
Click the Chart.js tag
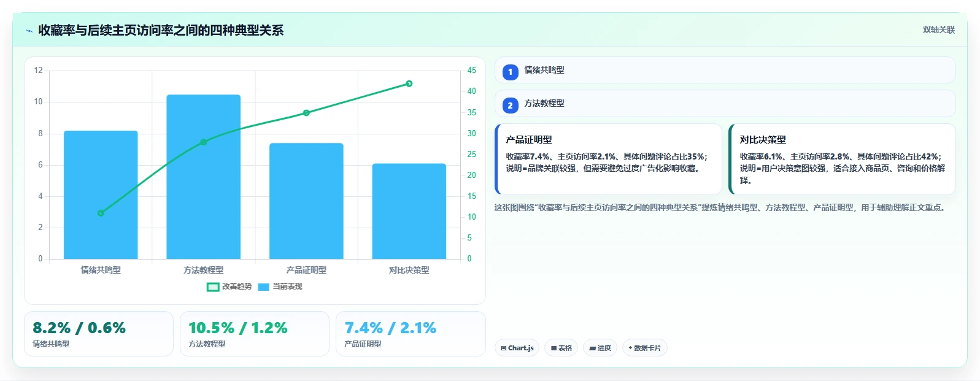(517, 348)
